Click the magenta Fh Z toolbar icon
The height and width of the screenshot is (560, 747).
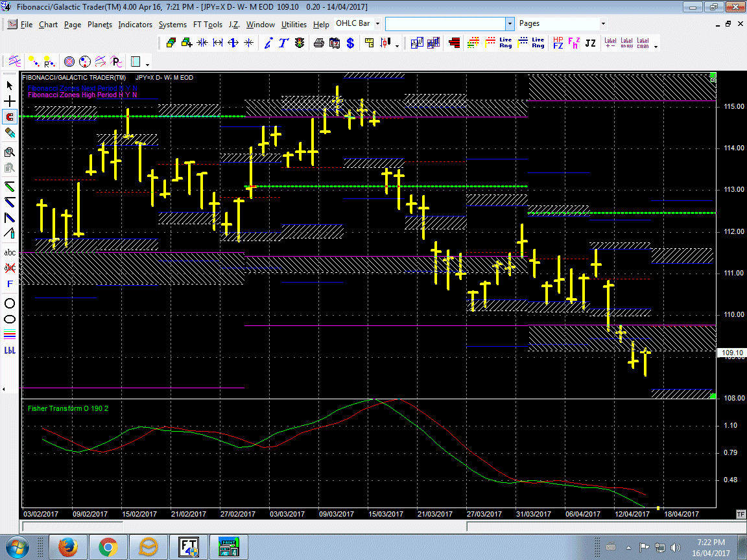point(574,43)
